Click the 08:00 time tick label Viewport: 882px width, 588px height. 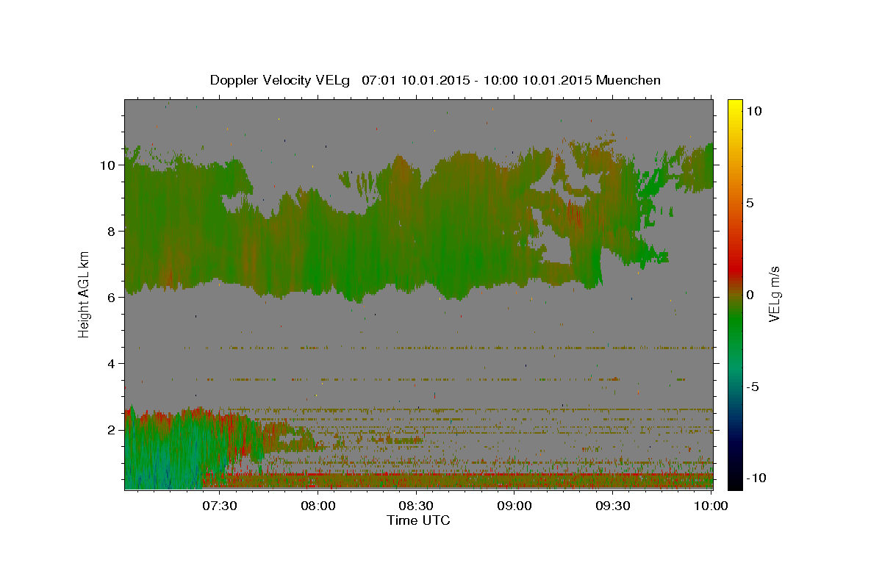tap(318, 506)
